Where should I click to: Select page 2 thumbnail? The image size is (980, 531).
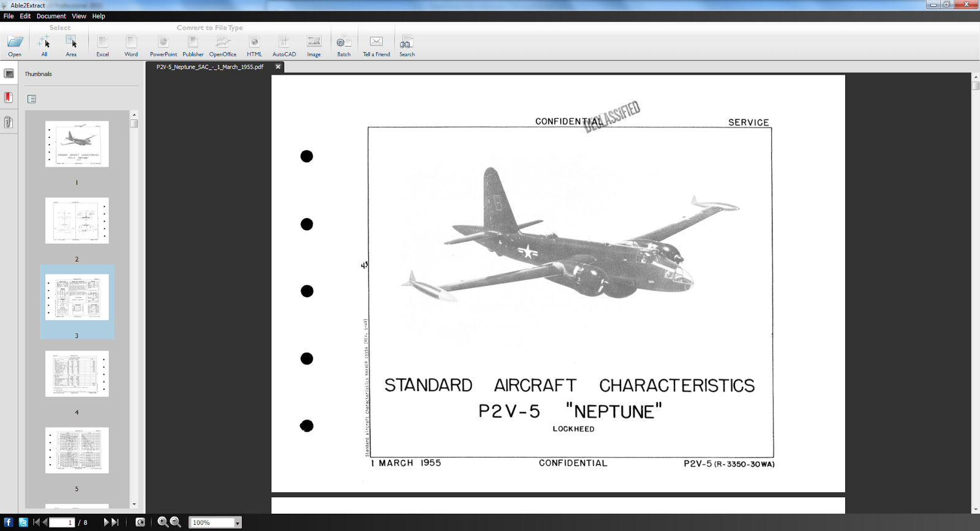tap(77, 220)
